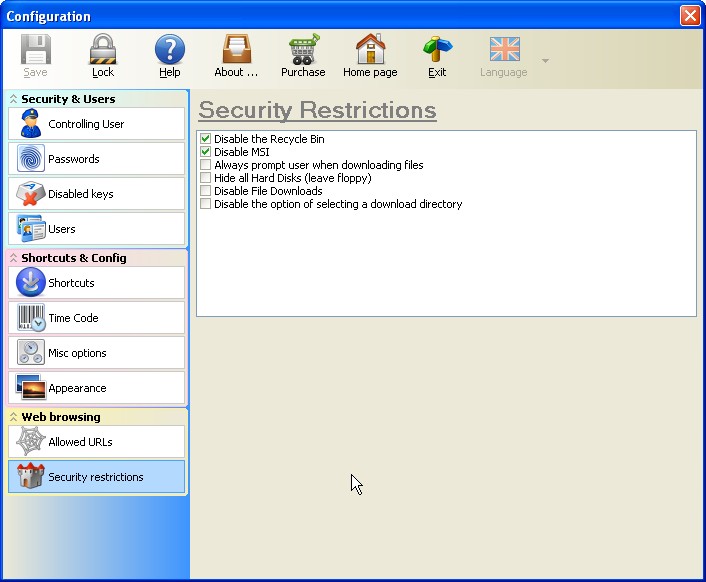Open the About box icon

coord(236,49)
